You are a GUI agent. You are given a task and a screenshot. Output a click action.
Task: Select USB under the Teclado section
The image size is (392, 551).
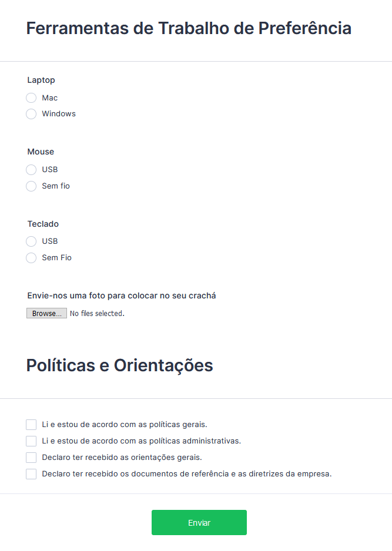click(x=31, y=241)
